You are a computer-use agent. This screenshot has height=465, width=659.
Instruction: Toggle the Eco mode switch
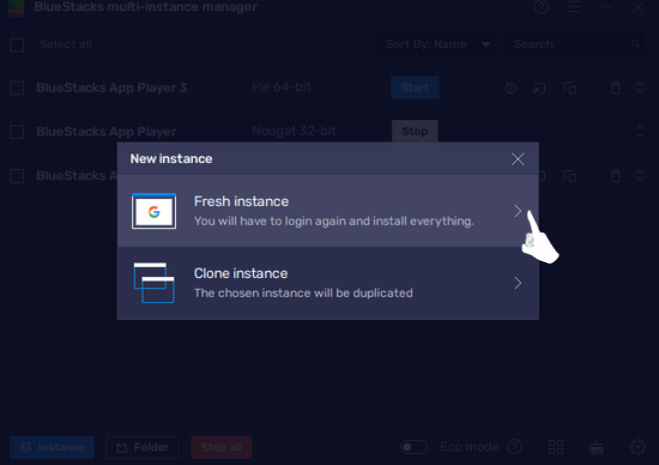(413, 447)
